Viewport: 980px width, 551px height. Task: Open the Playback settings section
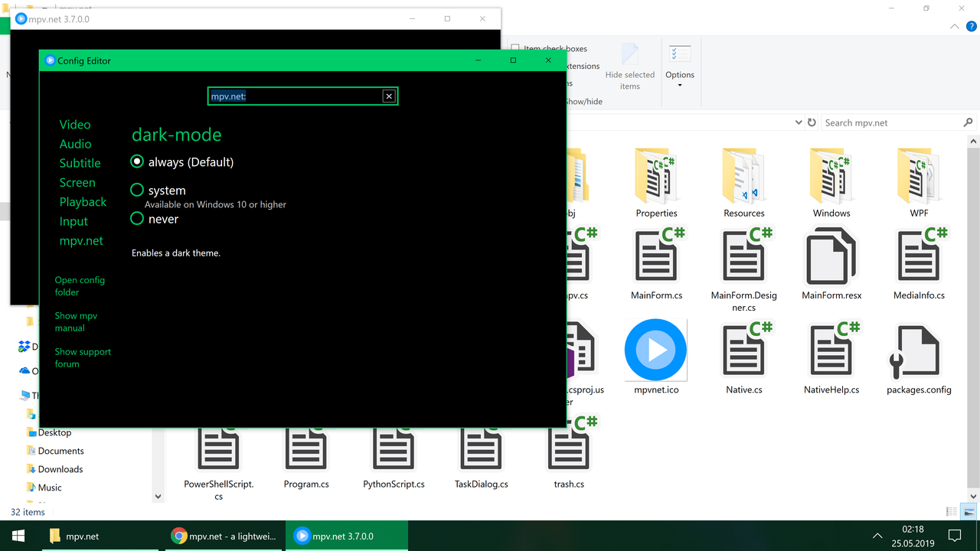pyautogui.click(x=83, y=201)
